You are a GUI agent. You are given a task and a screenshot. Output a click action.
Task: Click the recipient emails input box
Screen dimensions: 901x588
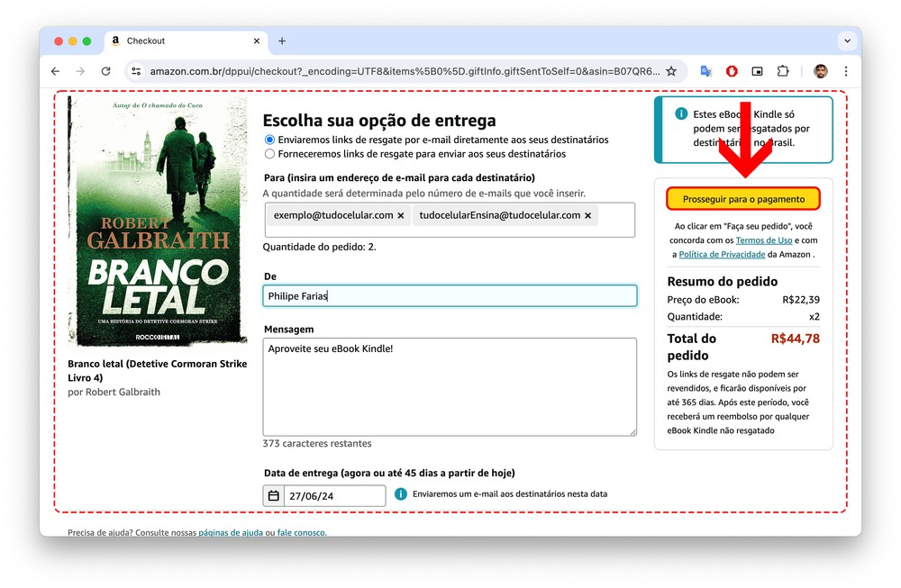click(x=450, y=220)
